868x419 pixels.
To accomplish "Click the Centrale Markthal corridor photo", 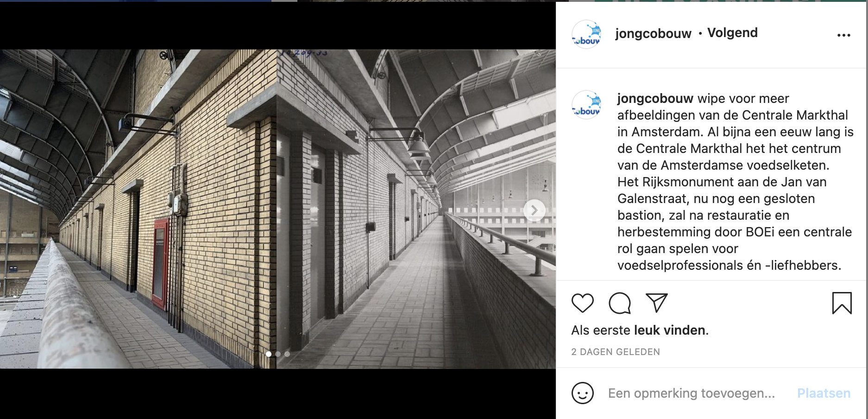I will [278, 209].
